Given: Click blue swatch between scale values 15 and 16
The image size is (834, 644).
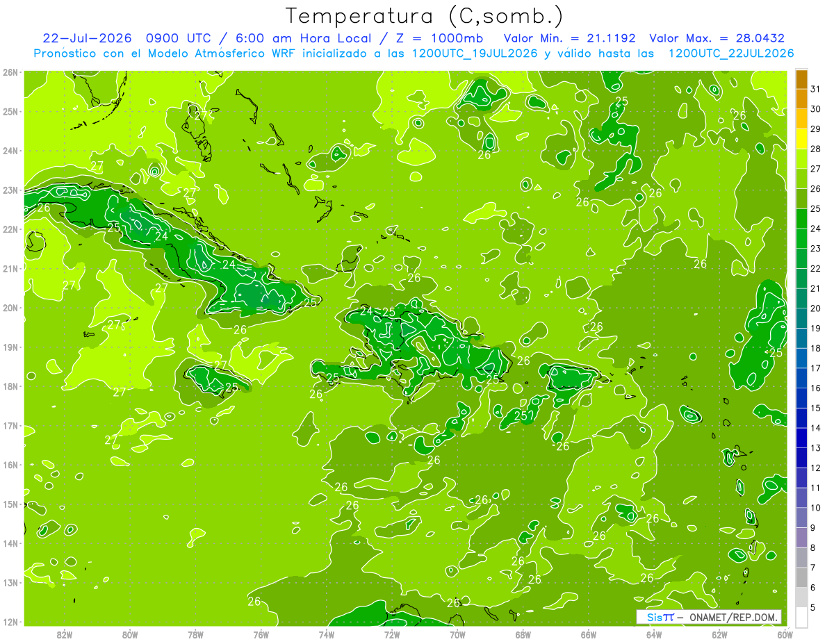Looking at the screenshot, I should pos(801,398).
